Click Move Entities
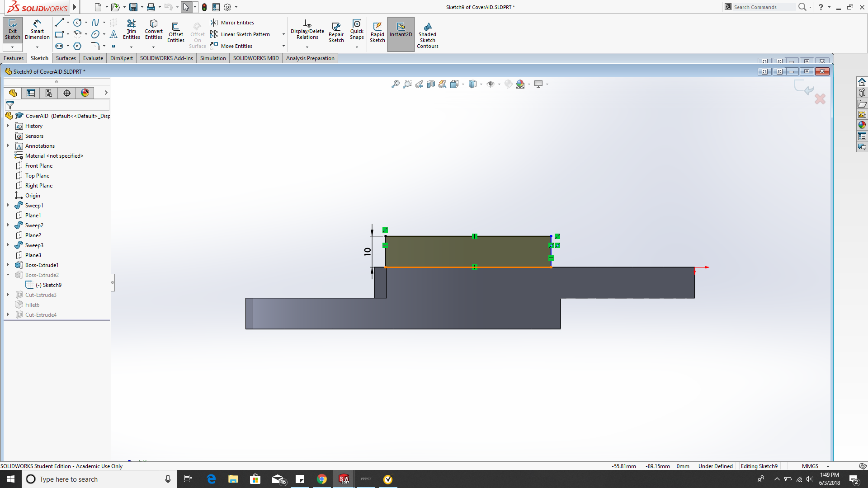The image size is (868, 488). (231, 46)
